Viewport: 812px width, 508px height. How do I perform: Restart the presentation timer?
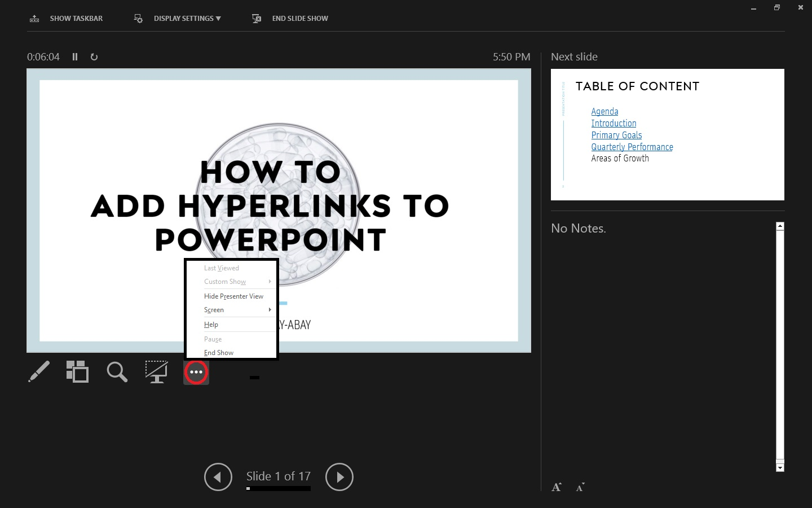click(x=94, y=57)
